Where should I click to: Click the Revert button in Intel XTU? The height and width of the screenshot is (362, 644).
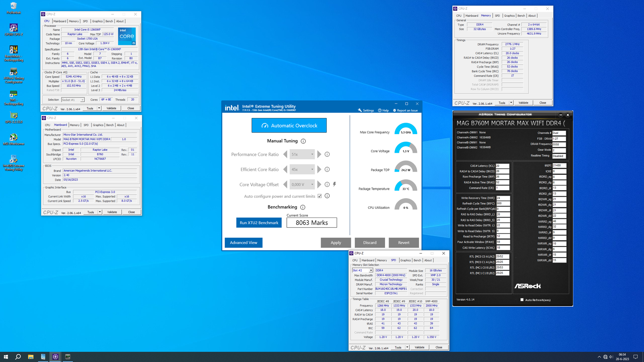click(x=404, y=243)
